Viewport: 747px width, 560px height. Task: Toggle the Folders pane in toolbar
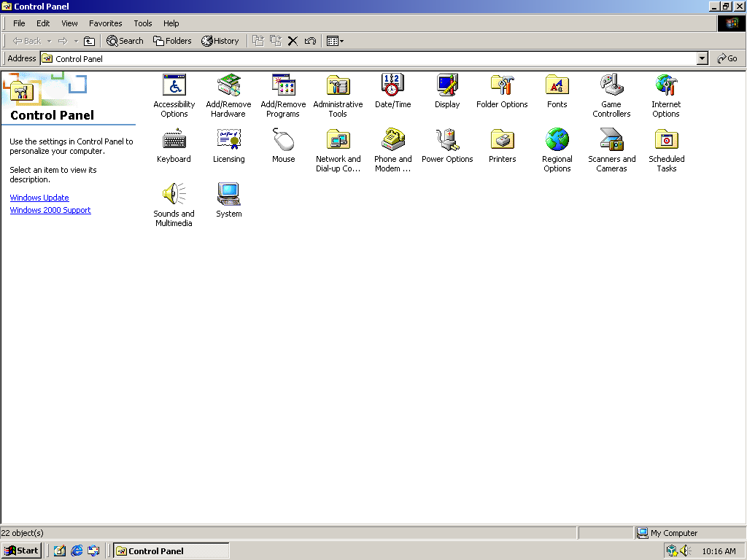172,41
